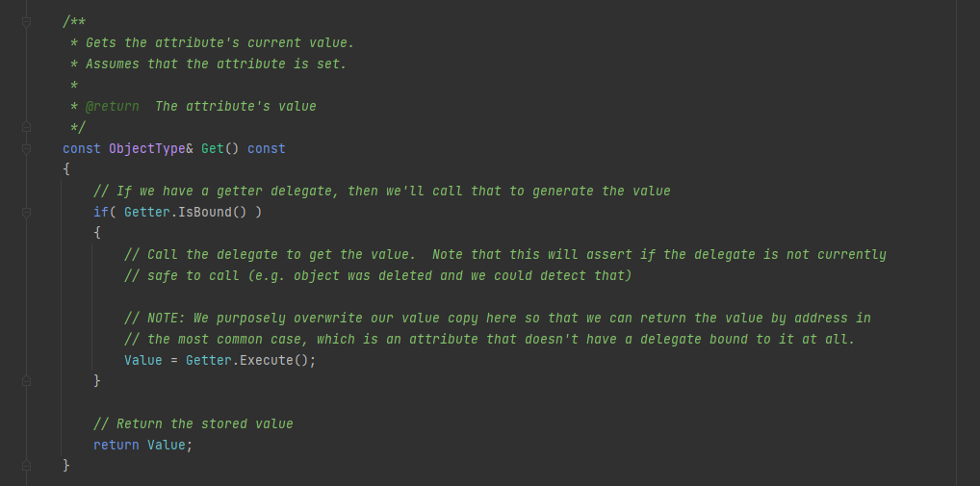This screenshot has height=486, width=980.
Task: Collapse the doc comment fold marker at /**
Action: [27, 22]
